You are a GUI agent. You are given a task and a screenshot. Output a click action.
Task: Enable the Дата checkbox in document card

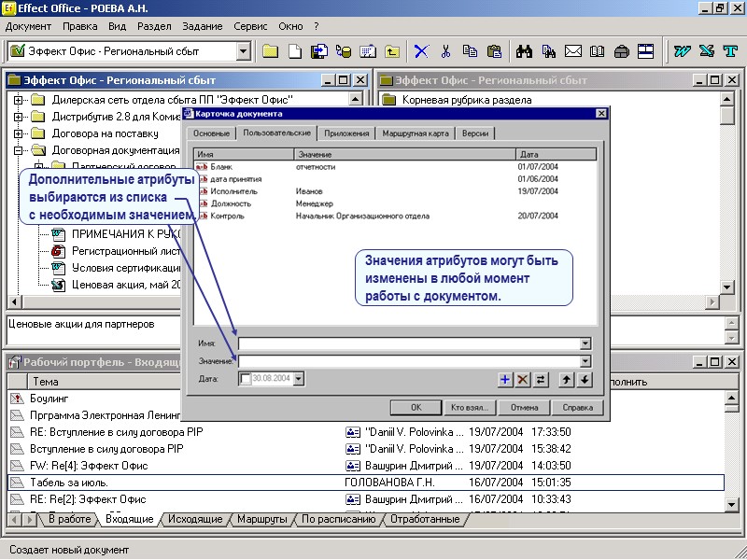[245, 379]
